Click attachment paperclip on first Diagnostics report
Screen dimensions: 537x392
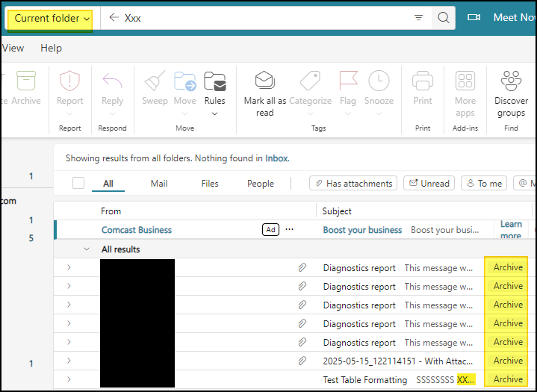tap(302, 267)
